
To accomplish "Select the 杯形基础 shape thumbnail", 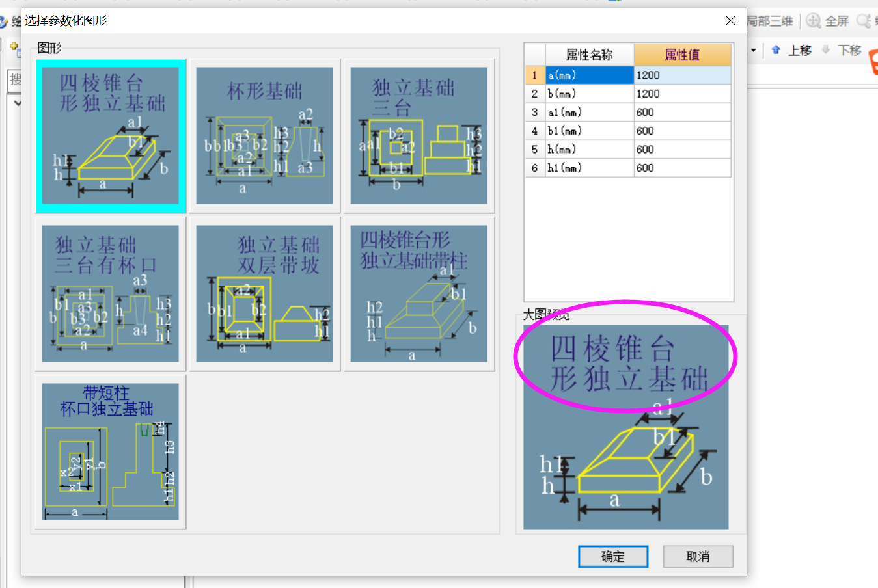I will tap(265, 136).
